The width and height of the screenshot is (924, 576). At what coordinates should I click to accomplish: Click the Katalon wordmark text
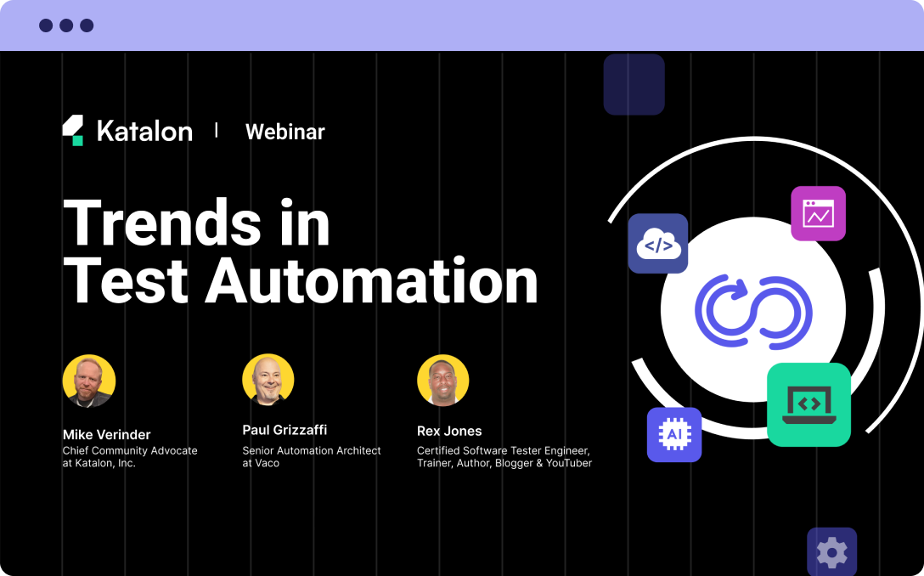point(145,131)
